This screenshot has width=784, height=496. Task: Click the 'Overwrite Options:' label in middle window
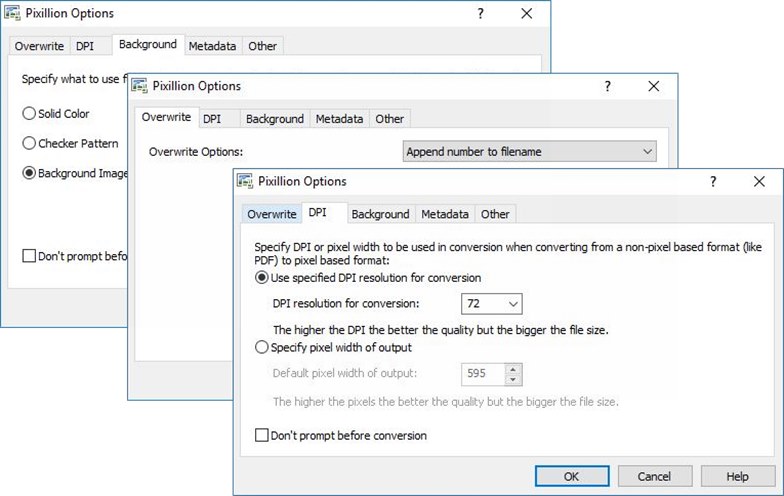(196, 152)
